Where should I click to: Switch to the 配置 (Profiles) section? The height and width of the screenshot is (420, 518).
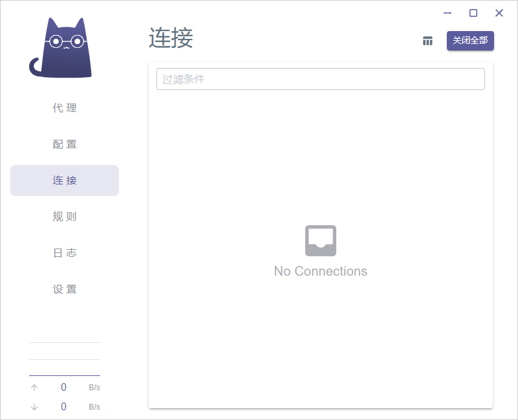[x=64, y=144]
